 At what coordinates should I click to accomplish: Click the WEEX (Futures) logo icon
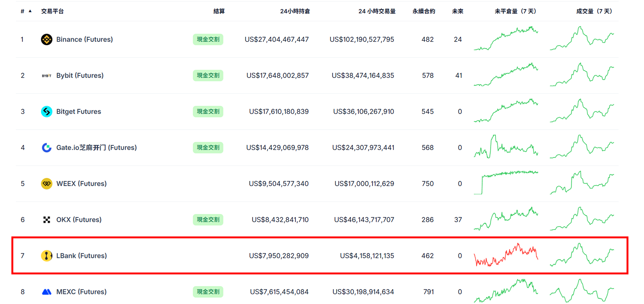[x=46, y=184]
